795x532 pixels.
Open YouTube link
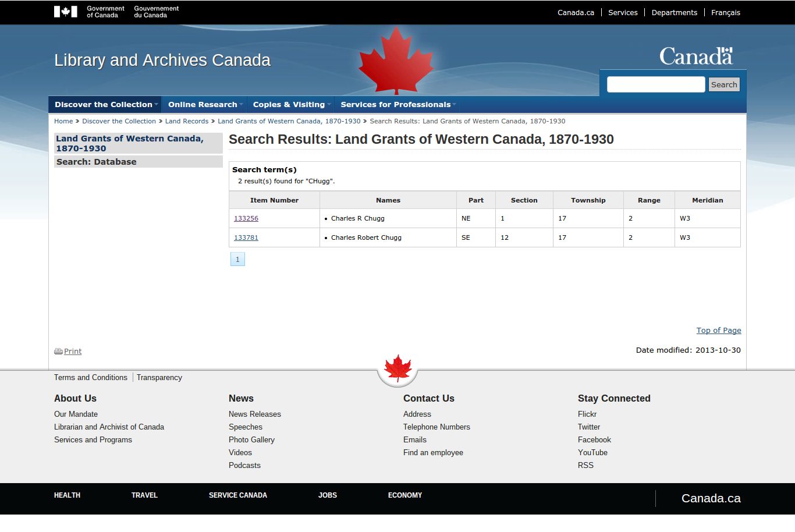[592, 452]
